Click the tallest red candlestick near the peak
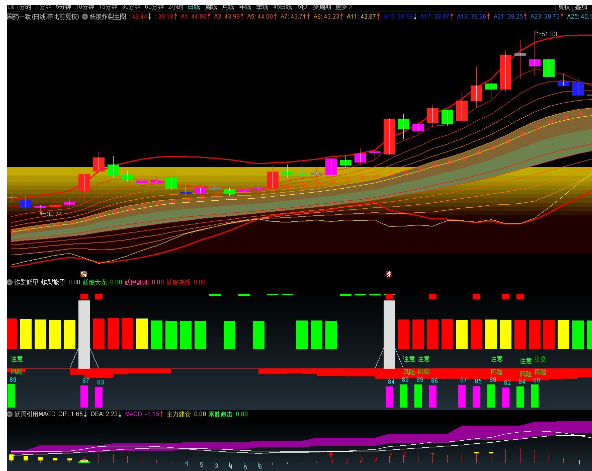Image resolution: width=592 pixels, height=471 pixels. click(506, 72)
